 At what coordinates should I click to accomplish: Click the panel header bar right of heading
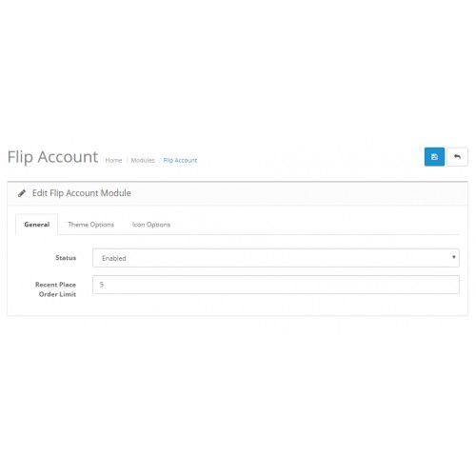[x=298, y=193]
